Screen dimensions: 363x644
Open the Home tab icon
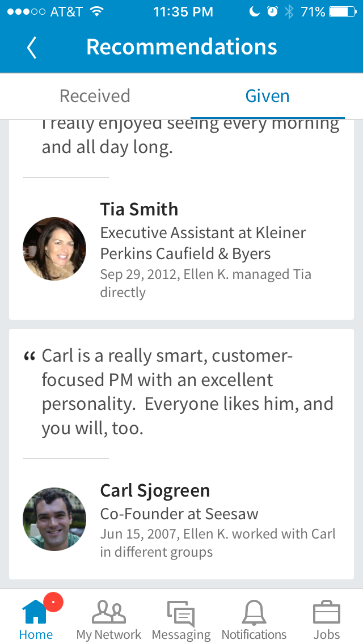(35, 612)
